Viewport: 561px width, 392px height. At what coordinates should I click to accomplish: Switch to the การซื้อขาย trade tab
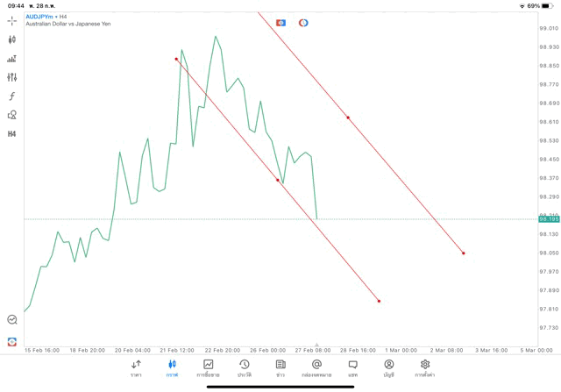(x=208, y=367)
